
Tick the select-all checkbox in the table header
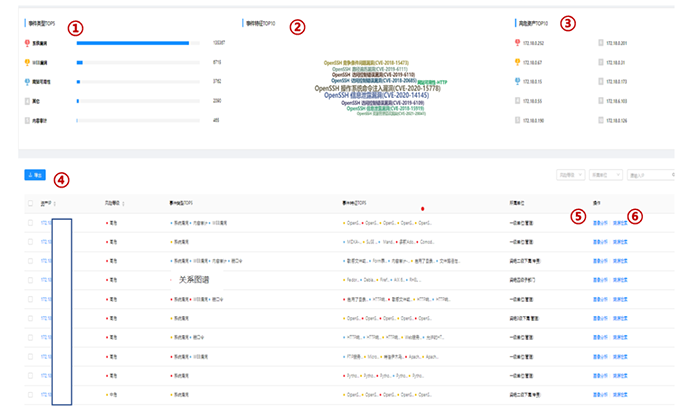point(30,203)
